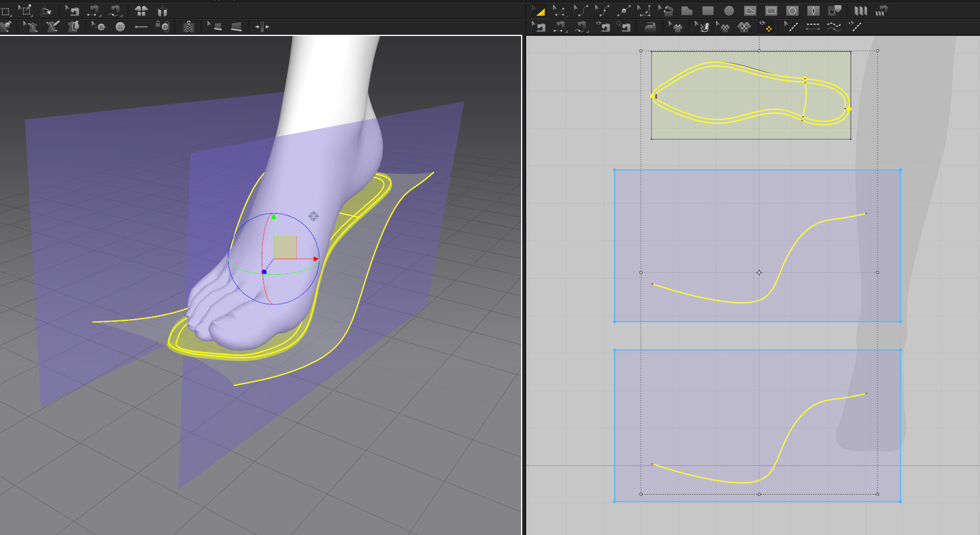
Task: Select the Internal Rectangle tool
Action: click(x=771, y=11)
